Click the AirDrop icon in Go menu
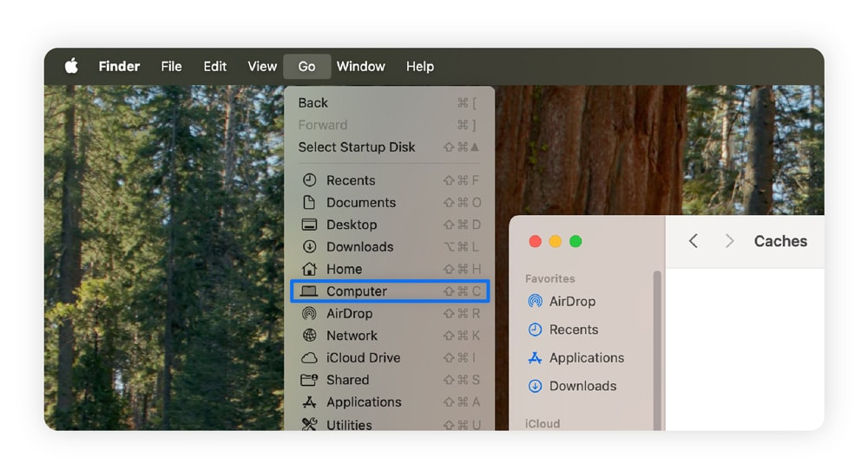This screenshot has height=470, width=868. pos(310,314)
